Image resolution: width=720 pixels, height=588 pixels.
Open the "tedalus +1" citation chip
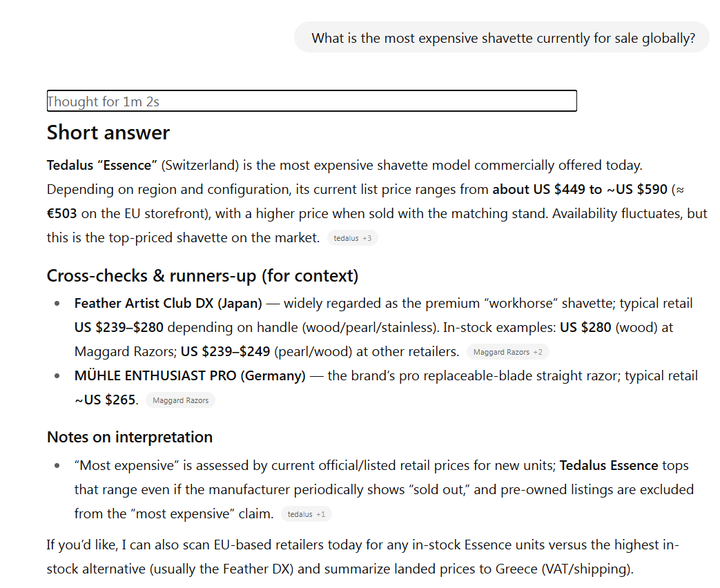tap(306, 514)
